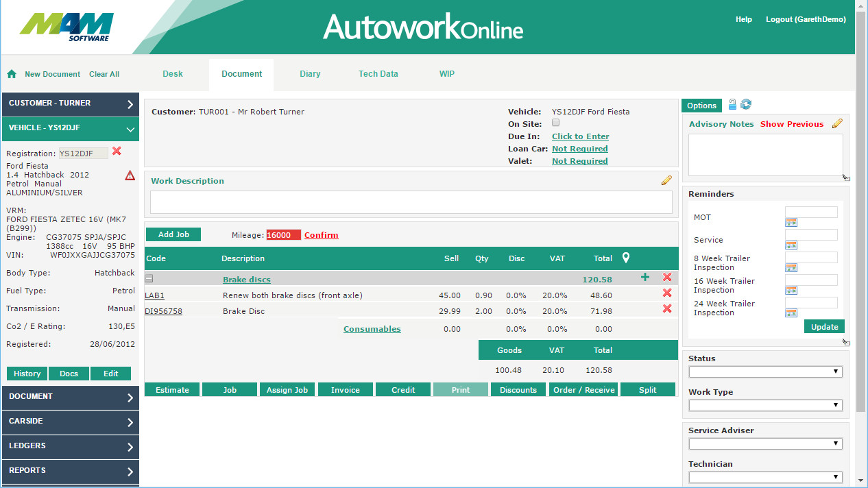Image resolution: width=868 pixels, height=488 pixels.
Task: Switch to the Diary tab
Action: [x=310, y=74]
